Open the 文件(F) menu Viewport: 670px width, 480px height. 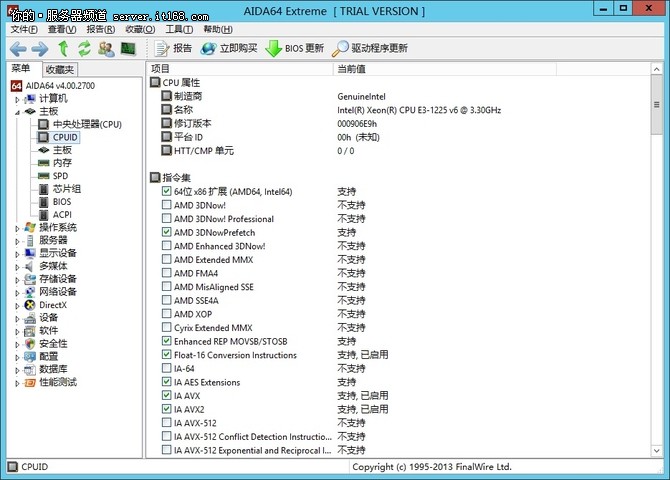tap(24, 29)
